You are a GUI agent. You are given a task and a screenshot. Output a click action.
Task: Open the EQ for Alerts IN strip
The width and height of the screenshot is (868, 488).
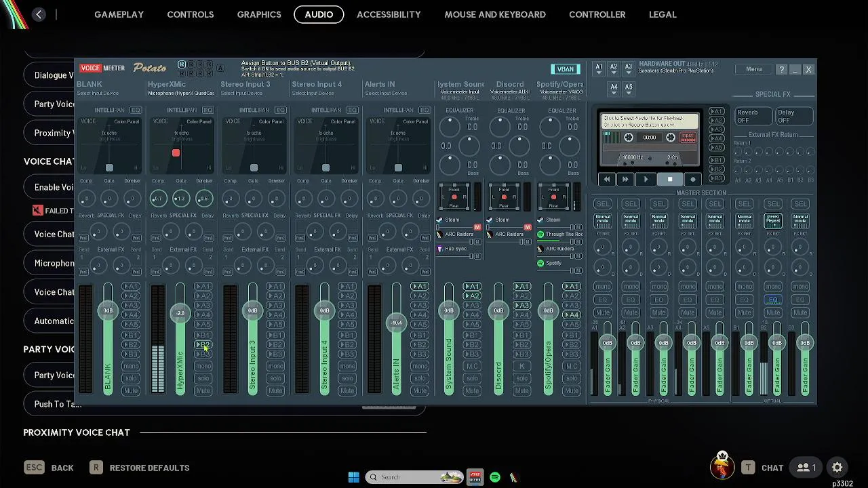coord(425,110)
